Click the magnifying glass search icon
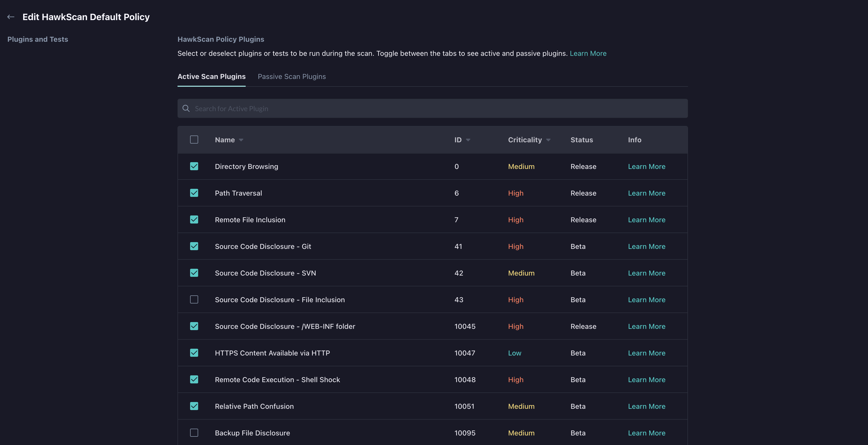The width and height of the screenshot is (868, 445). [x=186, y=108]
